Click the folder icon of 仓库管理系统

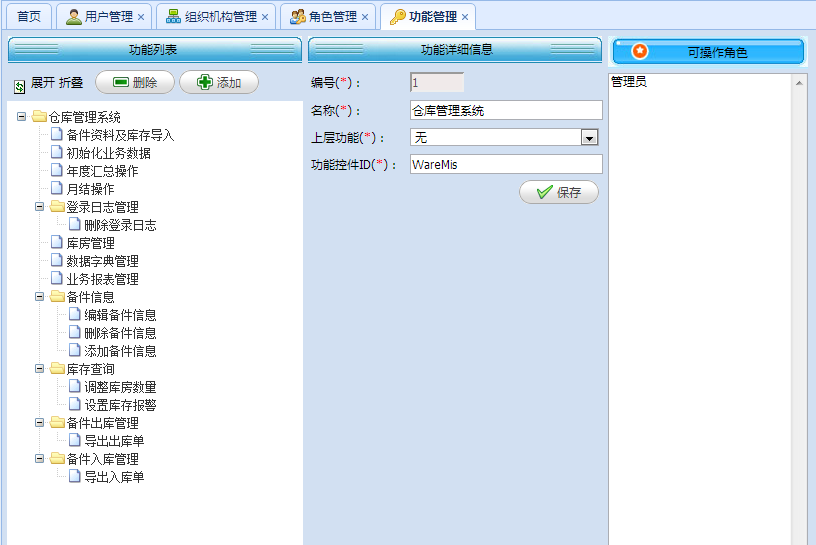click(40, 116)
